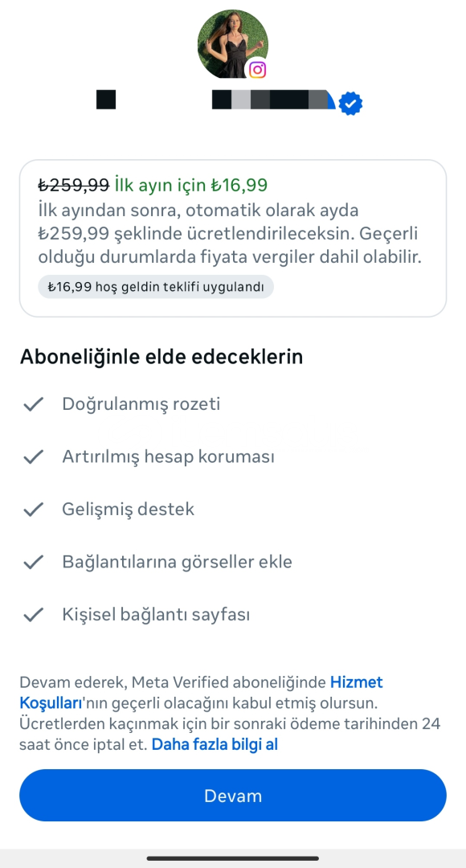The image size is (466, 868).
Task: Tap the strikethrough ₺259,99 price
Action: (74, 185)
